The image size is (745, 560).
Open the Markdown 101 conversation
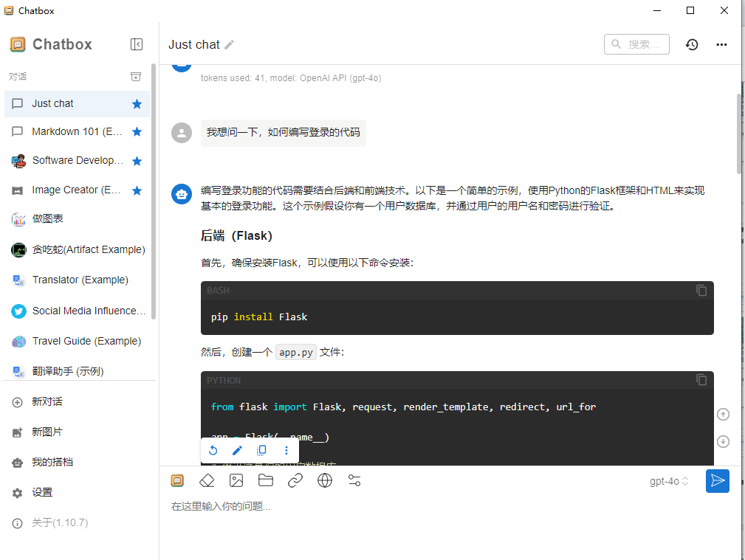pyautogui.click(x=77, y=131)
